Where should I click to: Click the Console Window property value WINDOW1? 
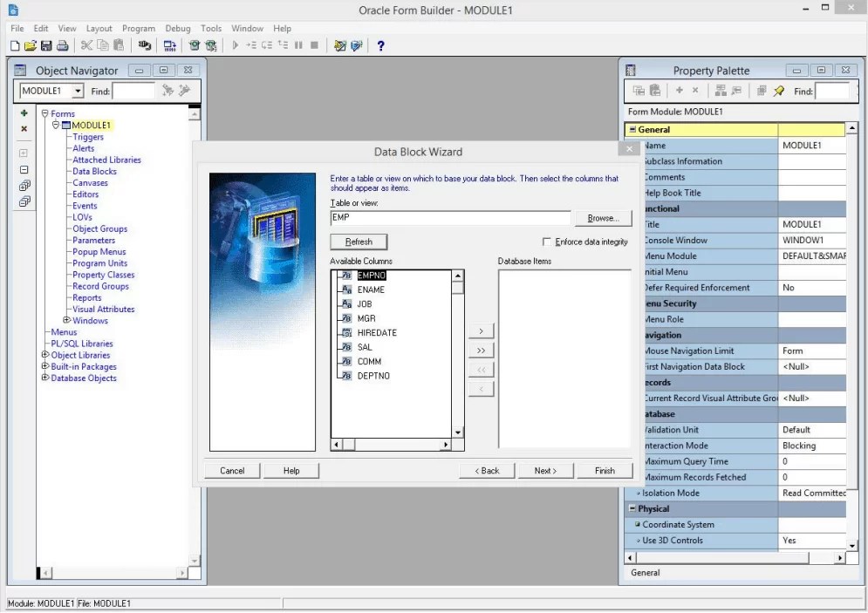(812, 240)
